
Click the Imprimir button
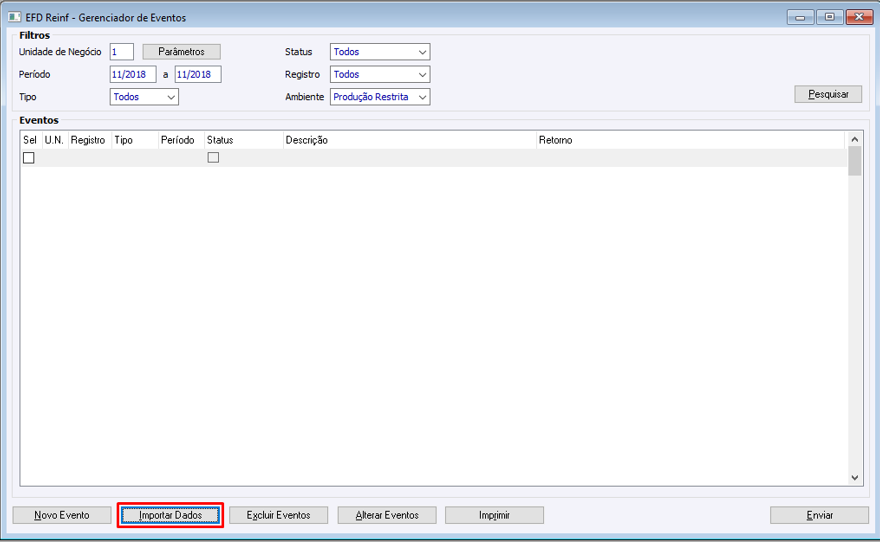click(494, 515)
